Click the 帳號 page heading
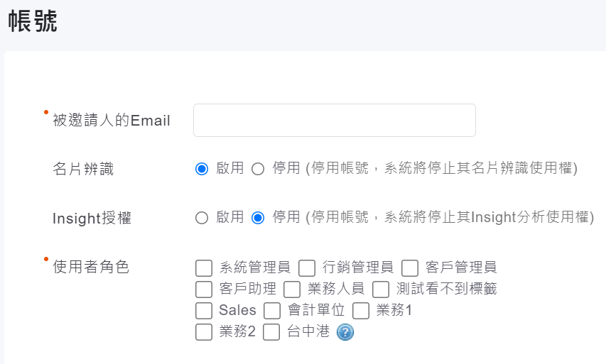This screenshot has width=606, height=364. 33,21
